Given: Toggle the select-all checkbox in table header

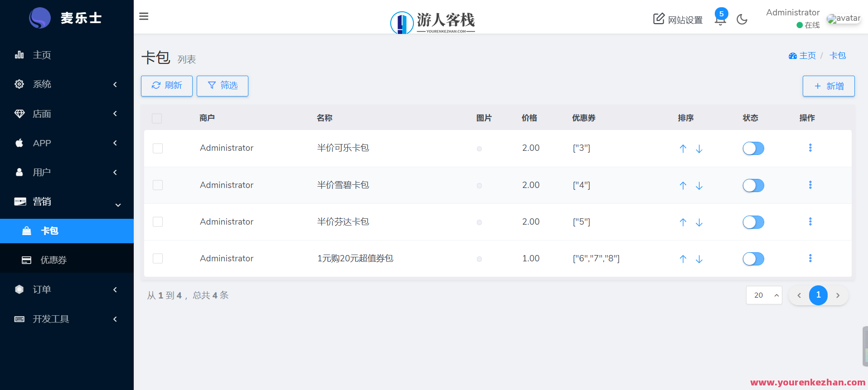Looking at the screenshot, I should tap(157, 119).
